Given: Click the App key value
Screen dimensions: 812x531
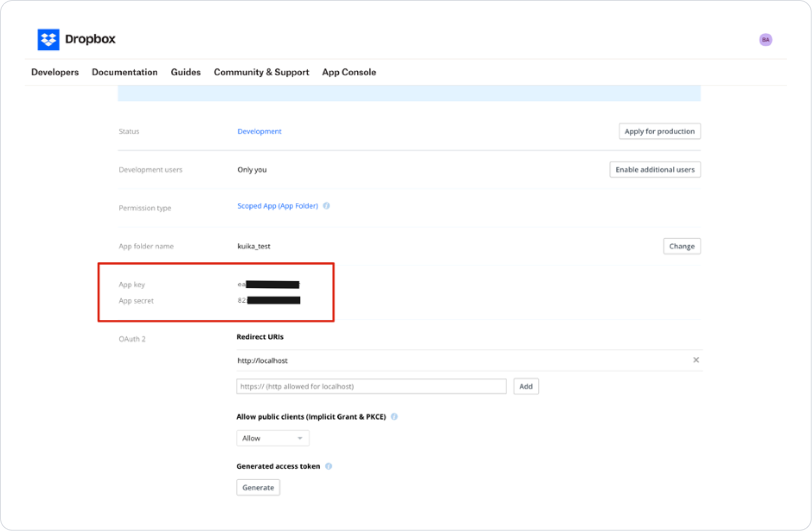Looking at the screenshot, I should (269, 284).
